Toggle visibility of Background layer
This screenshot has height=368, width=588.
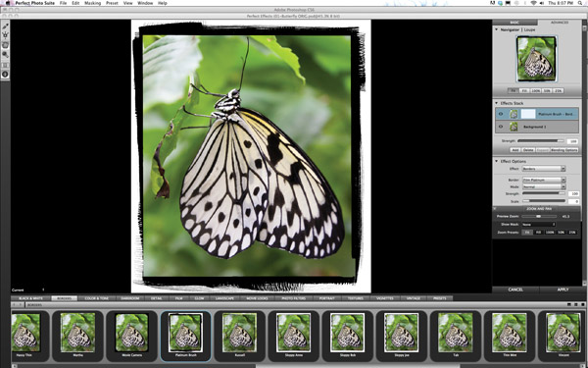[501, 127]
